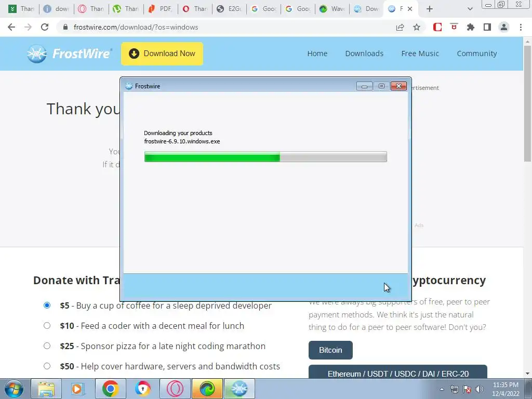
Task: Click the yellow Download Now button
Action: tap(162, 54)
